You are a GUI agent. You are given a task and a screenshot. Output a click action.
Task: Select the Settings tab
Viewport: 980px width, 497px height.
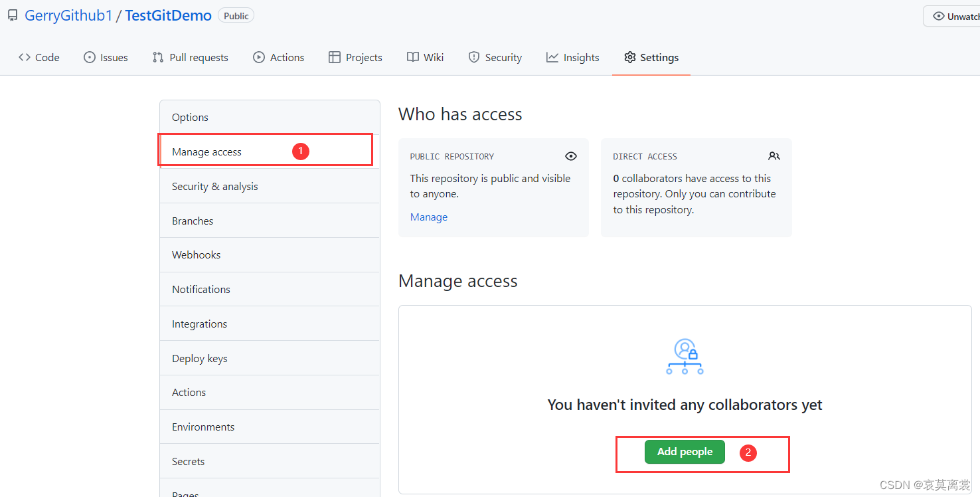(x=651, y=58)
